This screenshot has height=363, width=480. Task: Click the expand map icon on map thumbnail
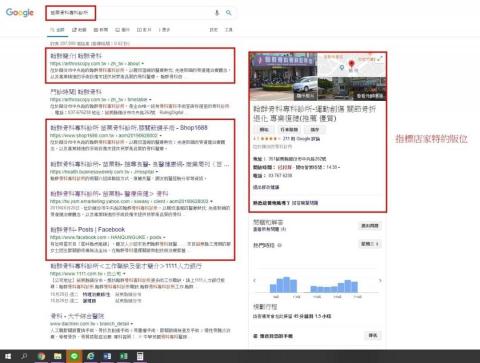coord(381,58)
